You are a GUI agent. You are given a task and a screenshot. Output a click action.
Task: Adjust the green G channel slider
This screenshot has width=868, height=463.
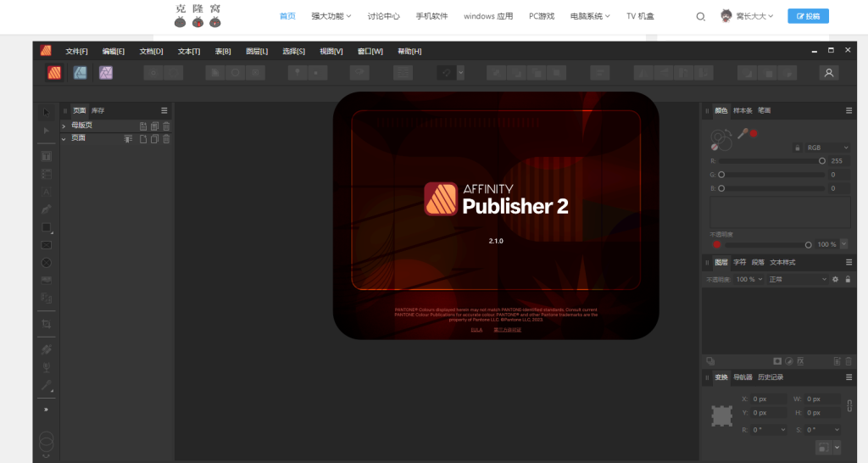(x=771, y=175)
